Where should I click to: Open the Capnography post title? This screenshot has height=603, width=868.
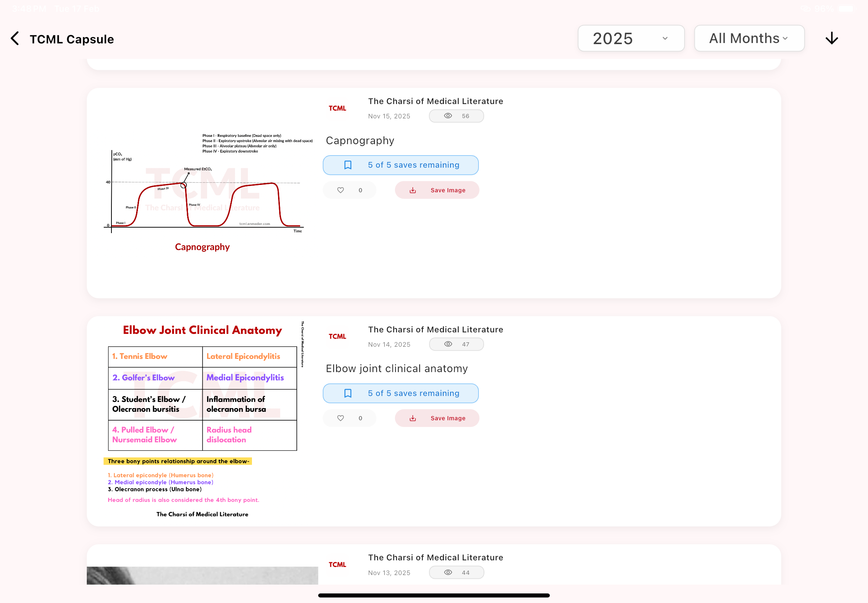[x=360, y=140]
